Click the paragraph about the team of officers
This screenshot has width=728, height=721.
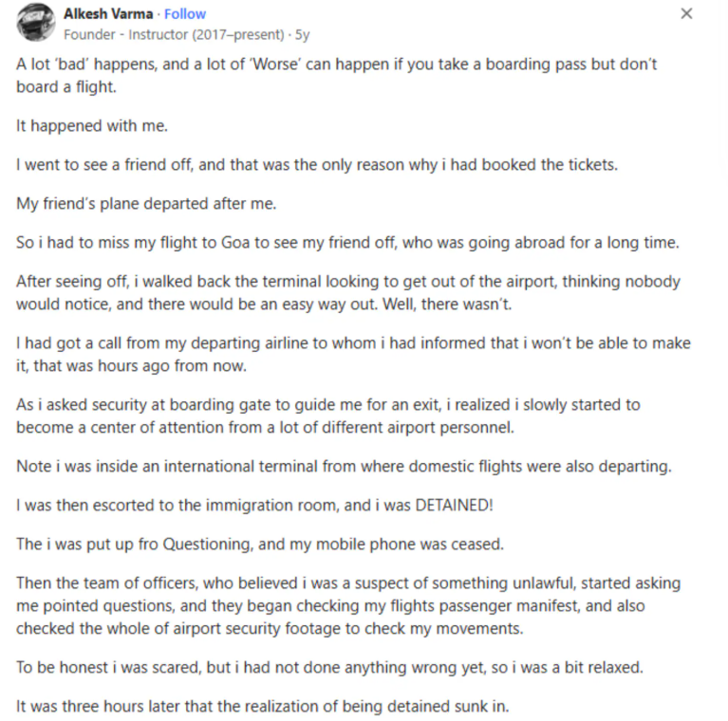[x=348, y=605]
